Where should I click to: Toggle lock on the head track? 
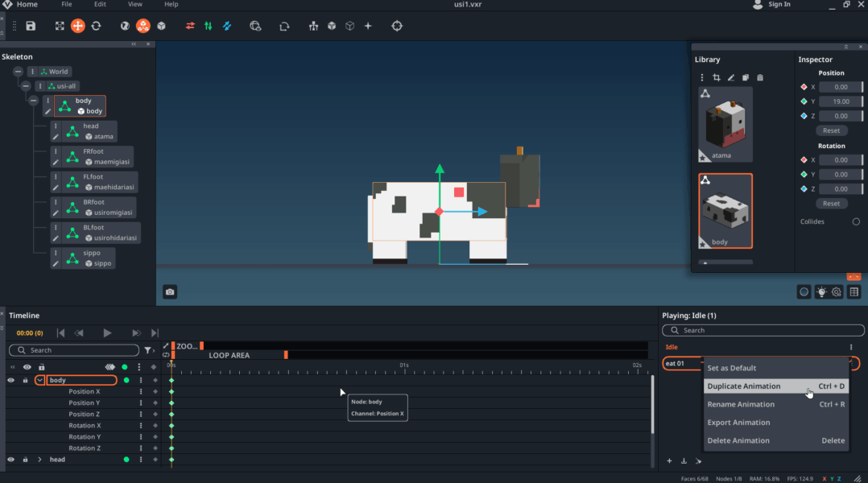(25, 459)
